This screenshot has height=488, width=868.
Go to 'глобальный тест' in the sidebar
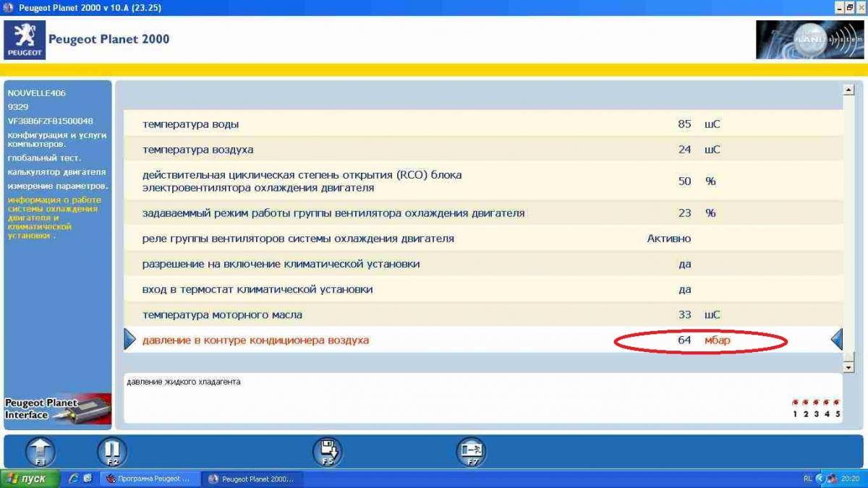(45, 158)
